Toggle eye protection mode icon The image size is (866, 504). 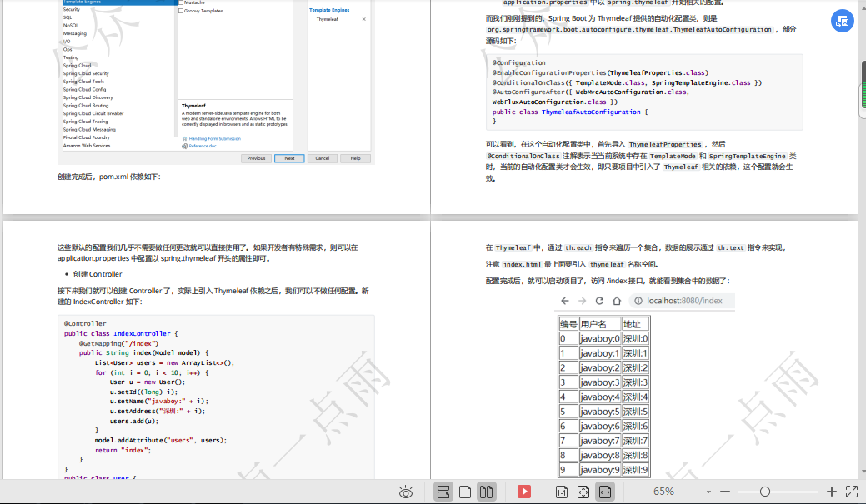tap(406, 492)
